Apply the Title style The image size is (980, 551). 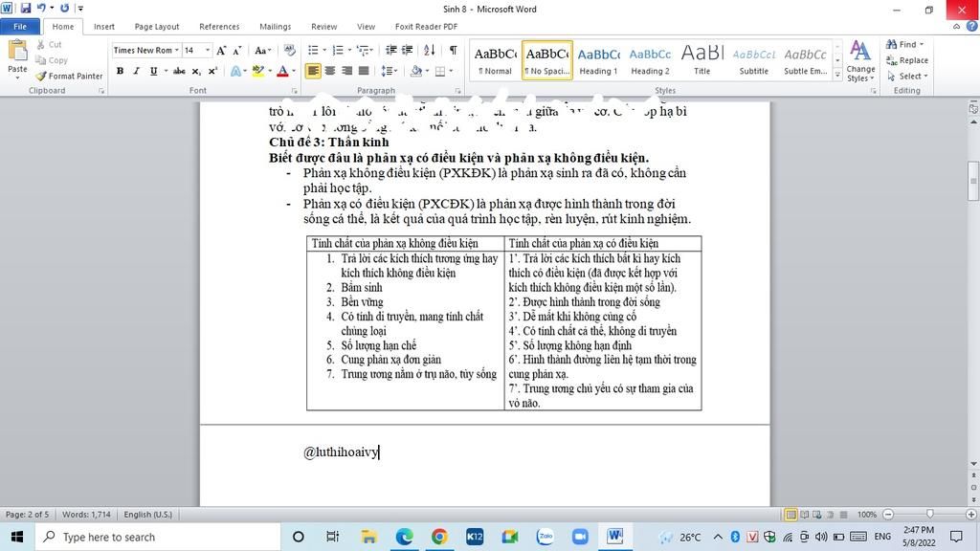click(x=702, y=60)
